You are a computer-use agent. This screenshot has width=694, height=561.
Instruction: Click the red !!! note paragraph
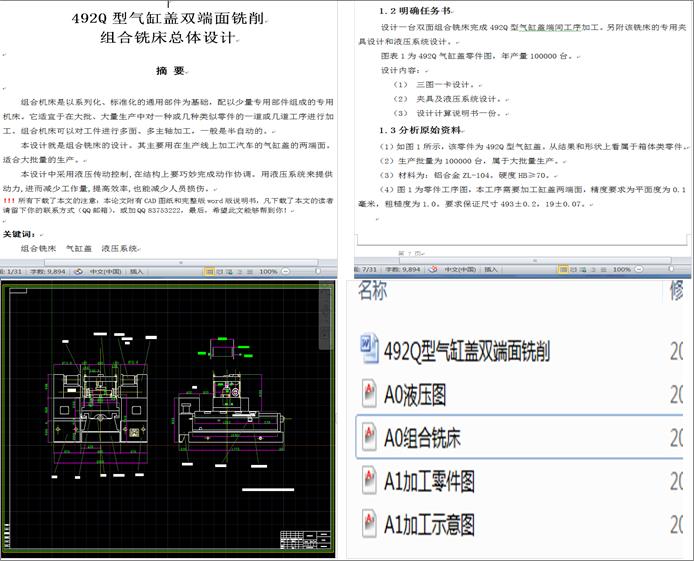(168, 205)
